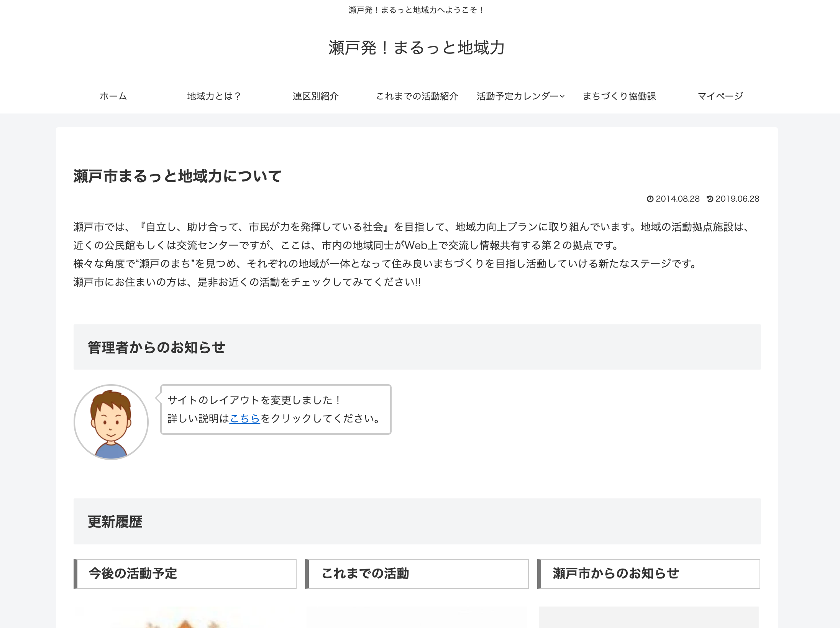Open マイページ from the navigation
The width and height of the screenshot is (840, 628).
tap(720, 96)
